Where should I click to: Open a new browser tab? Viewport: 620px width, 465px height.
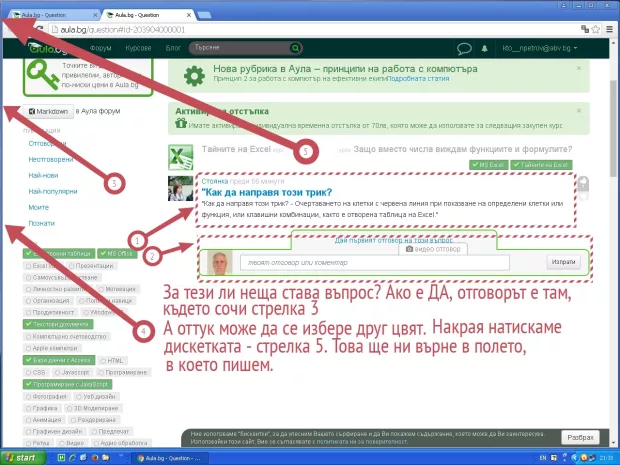(x=204, y=15)
